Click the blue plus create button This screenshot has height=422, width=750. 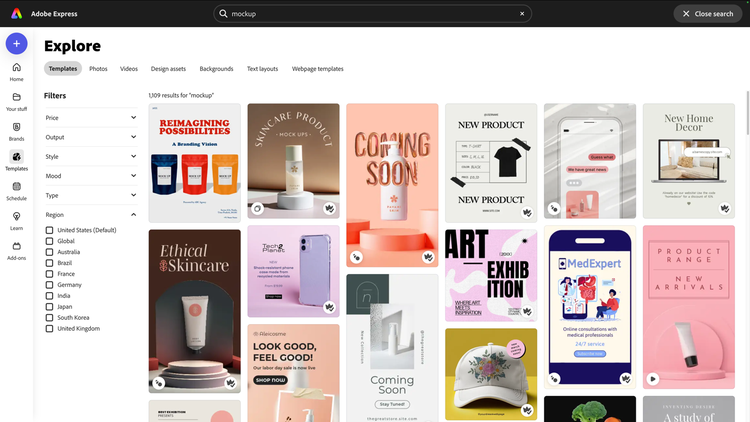[16, 44]
